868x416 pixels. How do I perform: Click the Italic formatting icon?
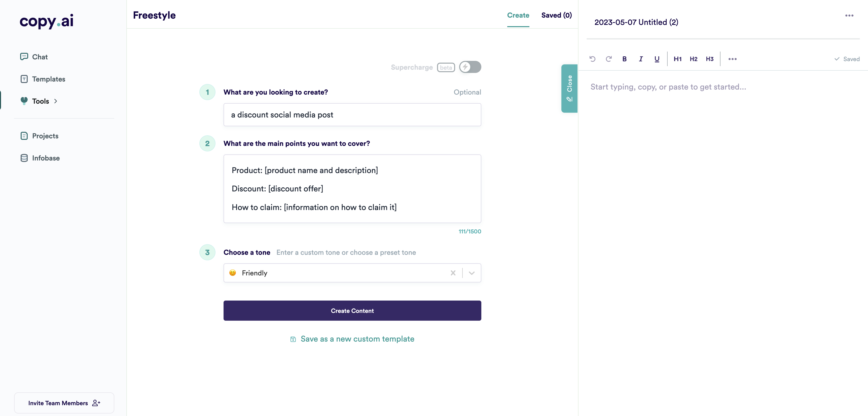[x=640, y=59]
